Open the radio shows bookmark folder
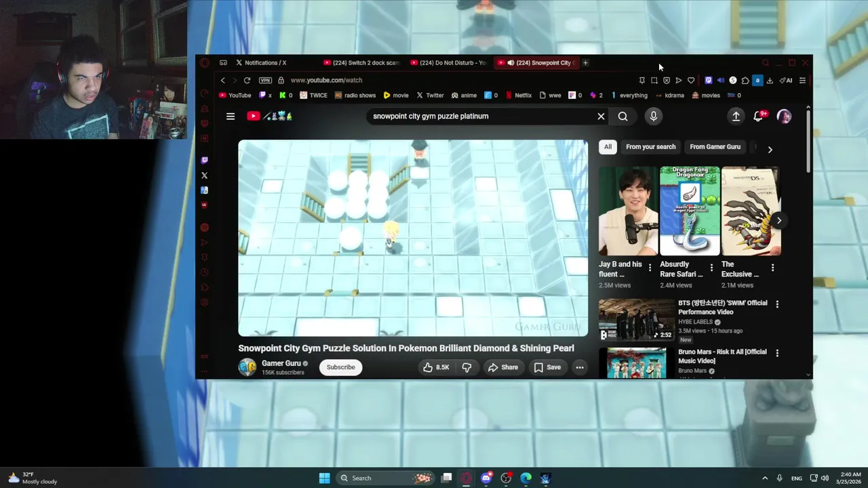 tap(355, 96)
